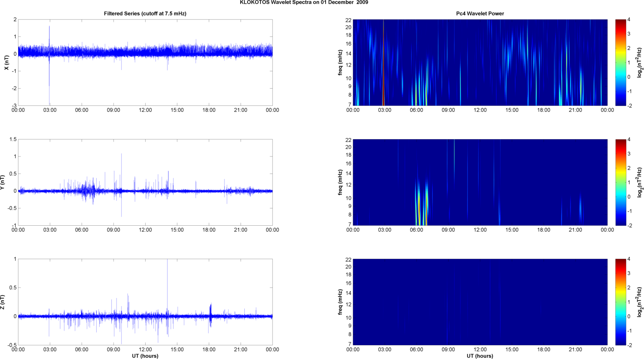Click the Z (nT) axis label
This screenshot has height=359, width=644.
[x=3, y=302]
